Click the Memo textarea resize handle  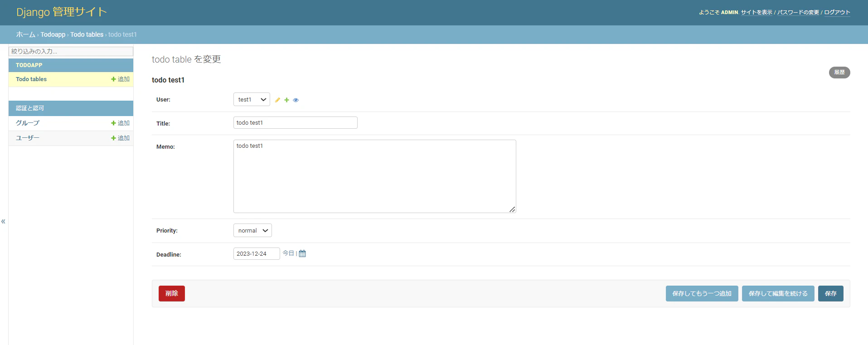[x=512, y=209]
